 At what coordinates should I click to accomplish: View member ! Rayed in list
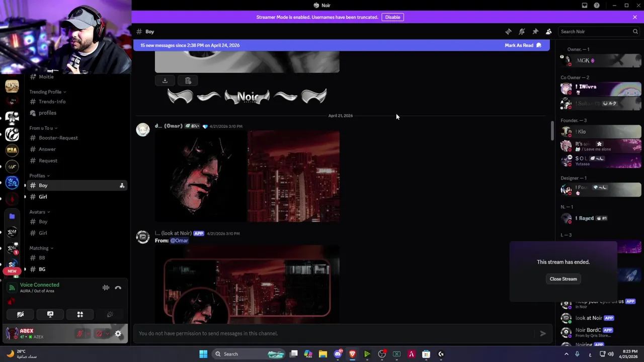click(601, 218)
